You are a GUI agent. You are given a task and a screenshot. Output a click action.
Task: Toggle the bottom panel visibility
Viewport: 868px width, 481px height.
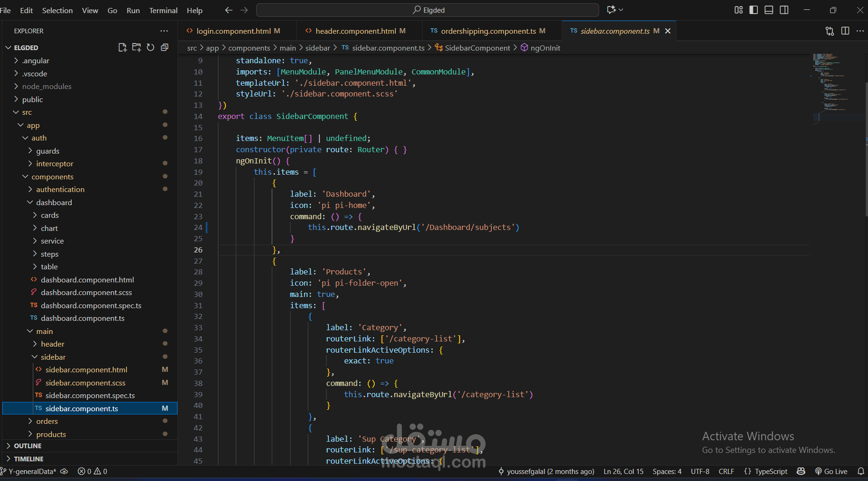click(769, 10)
